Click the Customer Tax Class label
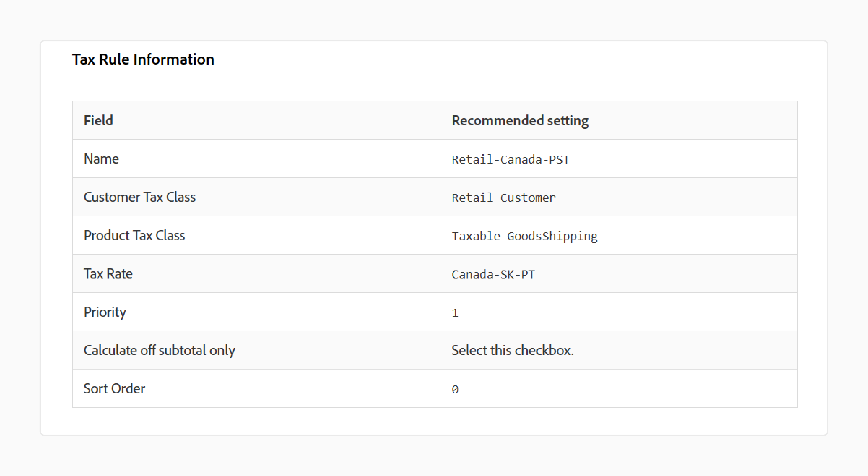This screenshot has width=868, height=476. pyautogui.click(x=140, y=197)
